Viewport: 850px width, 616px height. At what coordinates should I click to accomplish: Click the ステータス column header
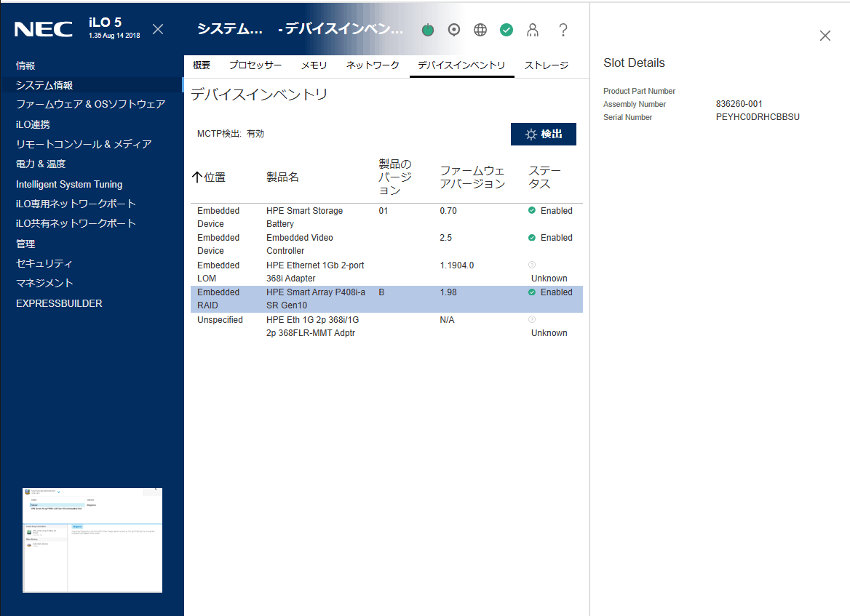pos(544,177)
